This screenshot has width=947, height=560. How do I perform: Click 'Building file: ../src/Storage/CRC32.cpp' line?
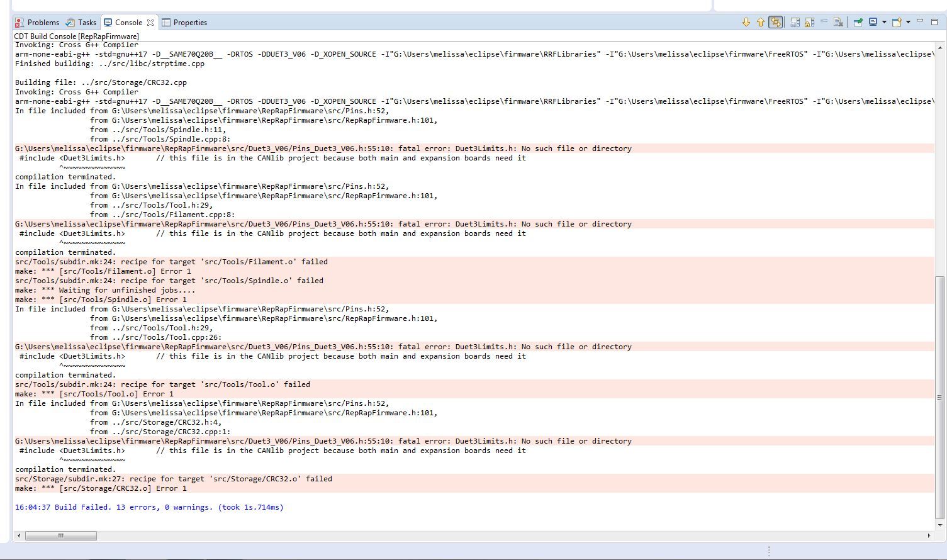(x=101, y=82)
